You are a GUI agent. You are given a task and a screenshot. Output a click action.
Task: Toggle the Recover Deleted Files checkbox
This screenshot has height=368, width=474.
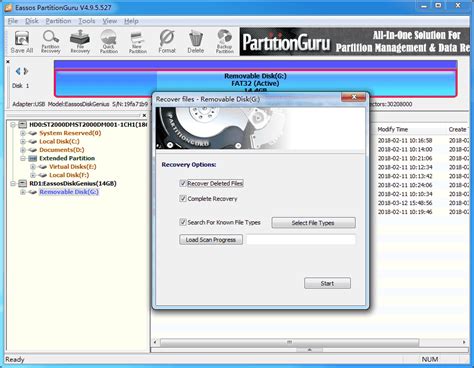point(183,183)
